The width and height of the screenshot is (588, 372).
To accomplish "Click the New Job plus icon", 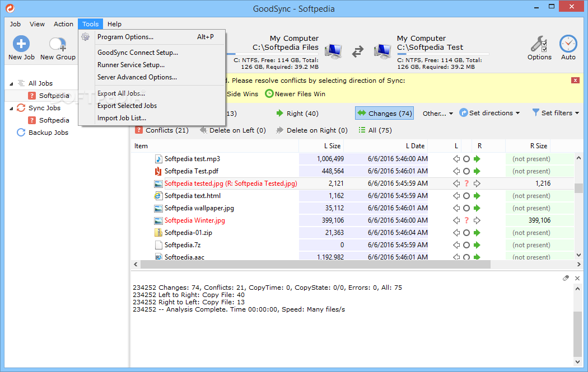I will pos(21,44).
